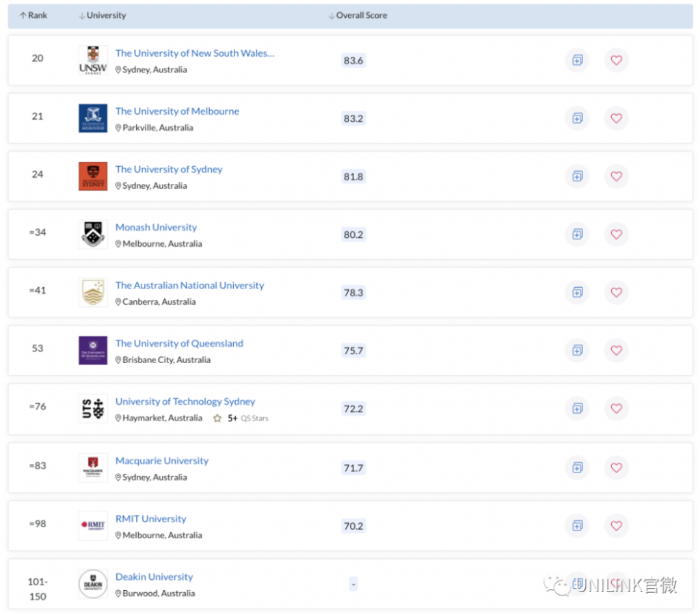The image size is (700, 614).
Task: Click the rank number 53
Action: (38, 348)
